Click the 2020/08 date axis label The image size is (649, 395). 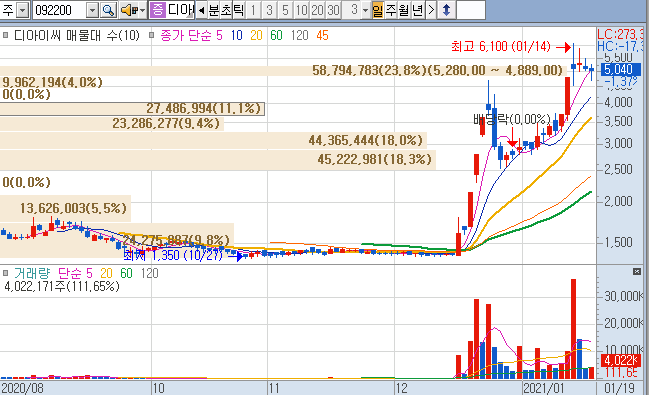(x=22, y=388)
